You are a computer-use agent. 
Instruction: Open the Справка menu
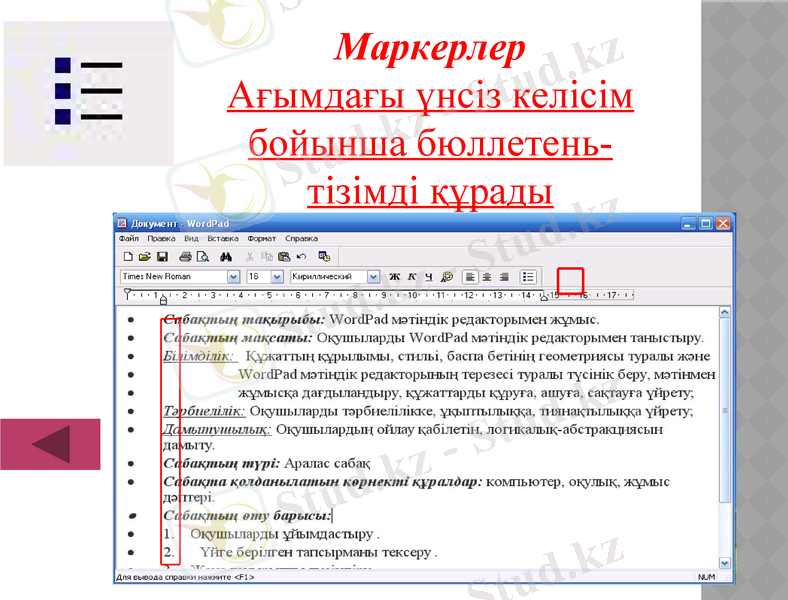(302, 239)
